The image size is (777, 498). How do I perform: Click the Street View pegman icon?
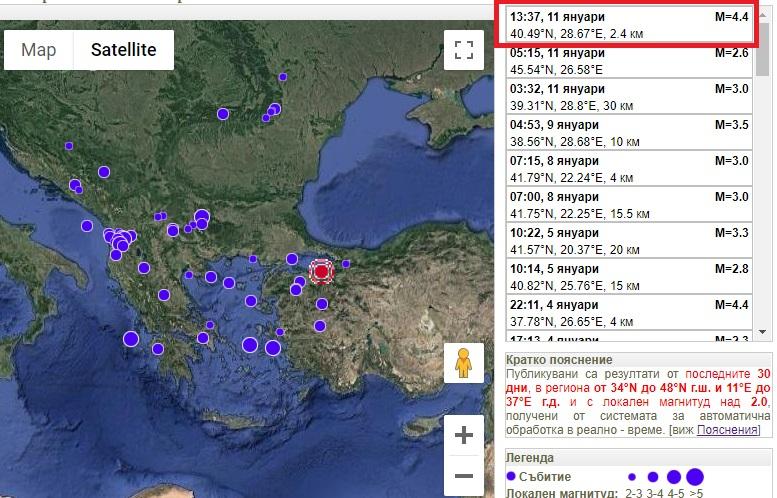click(462, 364)
